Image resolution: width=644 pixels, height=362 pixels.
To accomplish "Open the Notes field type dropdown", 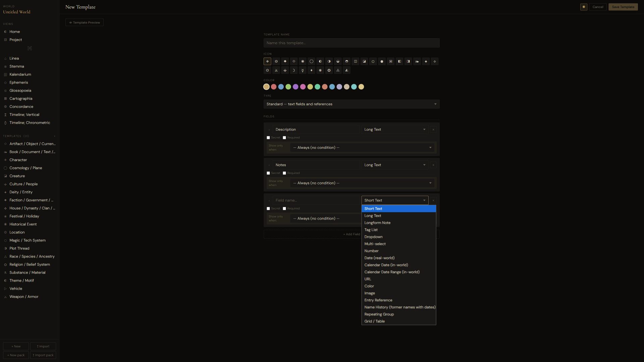I will tap(395, 165).
